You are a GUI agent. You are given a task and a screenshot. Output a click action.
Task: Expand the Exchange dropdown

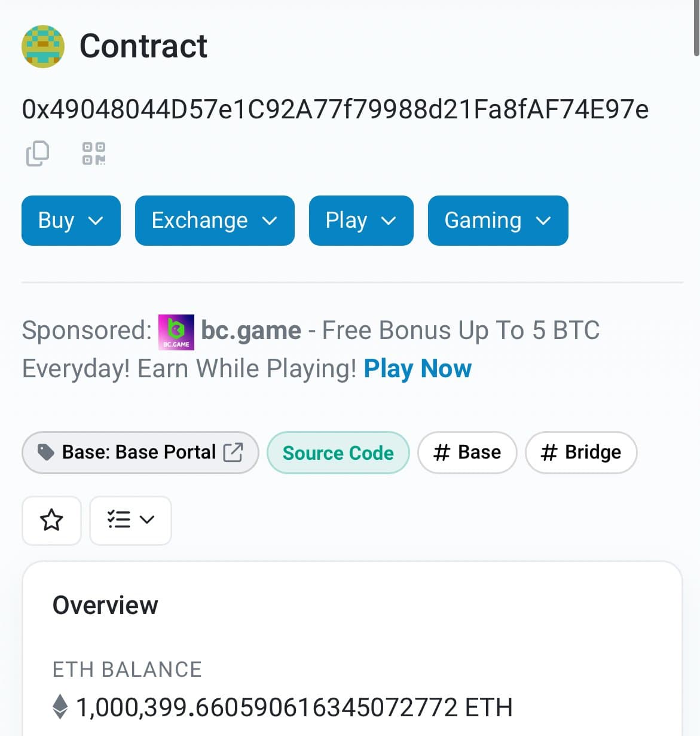tap(215, 221)
